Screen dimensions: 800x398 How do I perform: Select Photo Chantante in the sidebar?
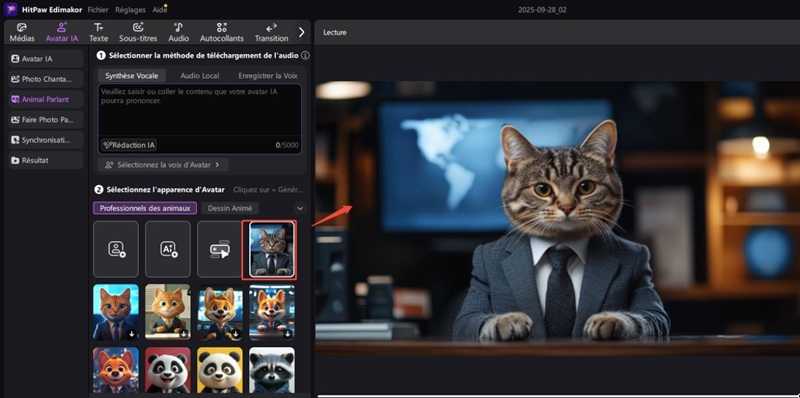tap(46, 79)
